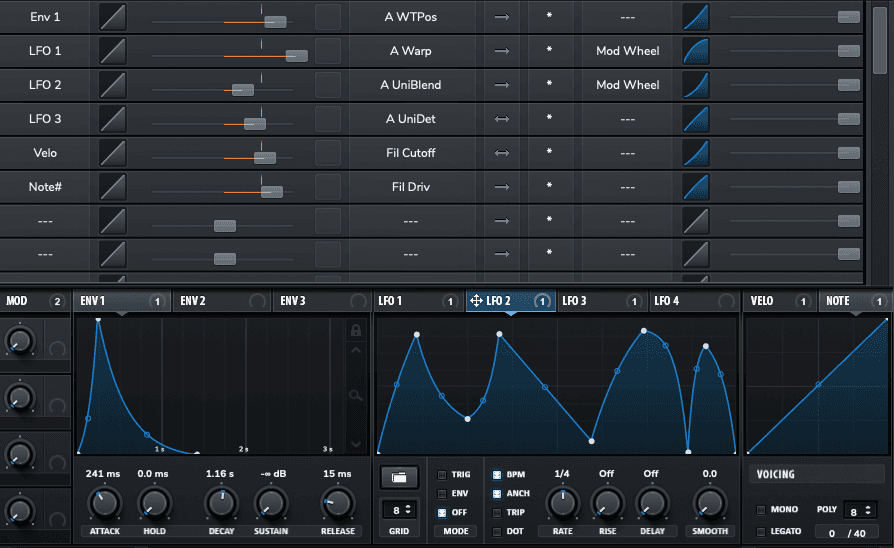Select the ENV 3 tab

tap(323, 301)
